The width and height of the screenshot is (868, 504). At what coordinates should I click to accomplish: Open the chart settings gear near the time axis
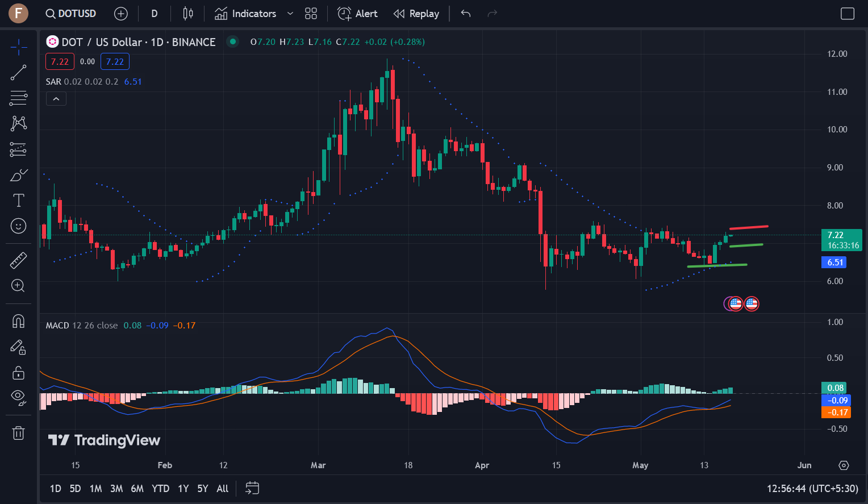coord(844,465)
